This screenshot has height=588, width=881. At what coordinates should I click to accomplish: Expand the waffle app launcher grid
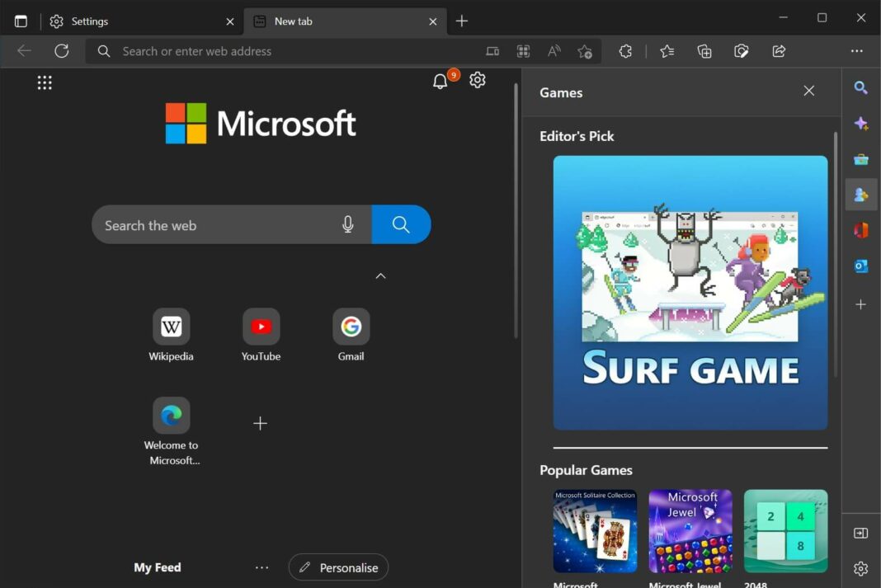click(45, 82)
